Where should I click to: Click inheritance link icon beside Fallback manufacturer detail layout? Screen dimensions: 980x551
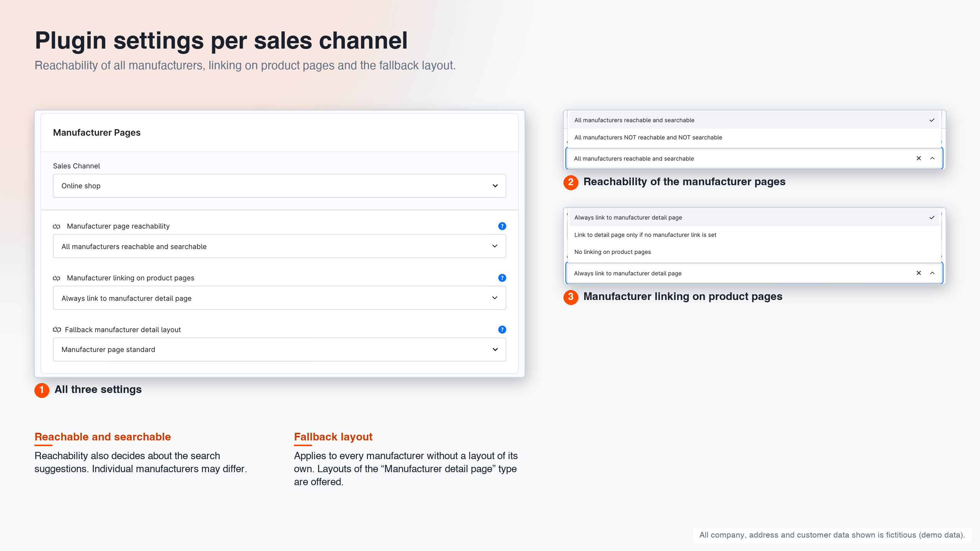pos(57,329)
